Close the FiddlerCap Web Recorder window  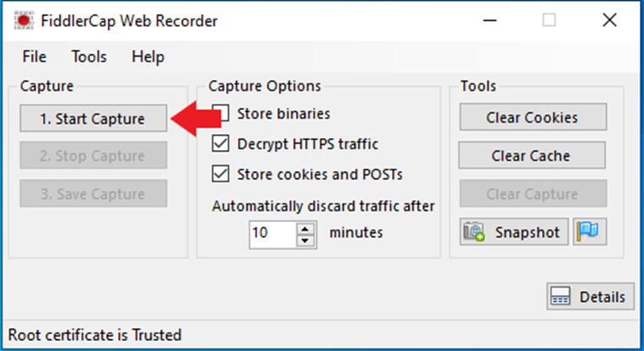pos(609,20)
